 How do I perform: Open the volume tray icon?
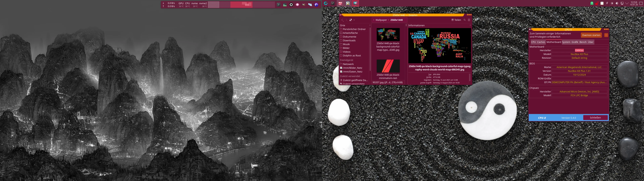617,3
